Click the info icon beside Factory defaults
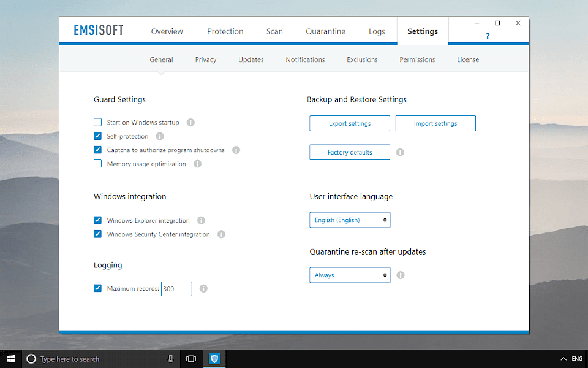Viewport: 588px width, 368px height. (400, 153)
